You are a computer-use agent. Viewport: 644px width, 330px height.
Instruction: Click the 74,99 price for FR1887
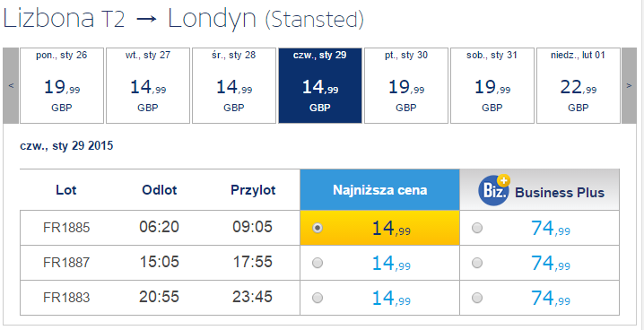pyautogui.click(x=551, y=263)
